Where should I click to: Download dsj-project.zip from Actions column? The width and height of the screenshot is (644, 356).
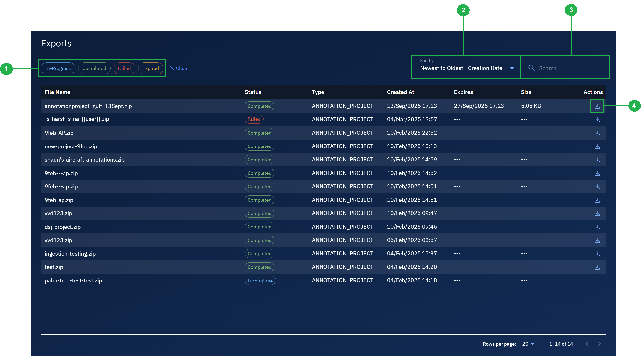pos(597,227)
